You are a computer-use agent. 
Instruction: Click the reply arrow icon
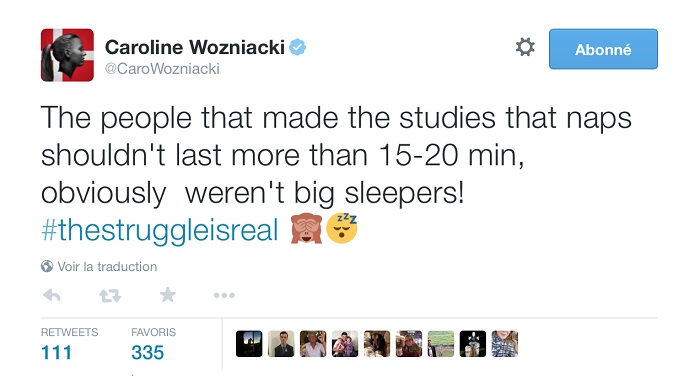pyautogui.click(x=52, y=295)
